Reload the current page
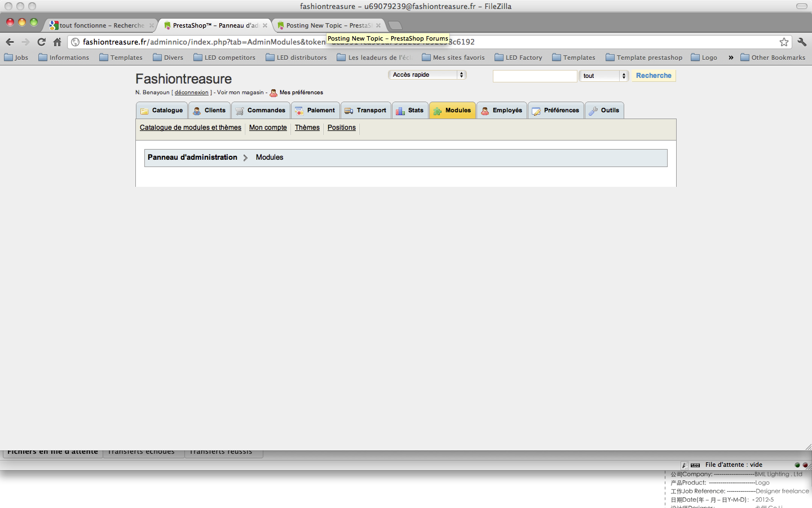The width and height of the screenshot is (812, 508). 41,42
